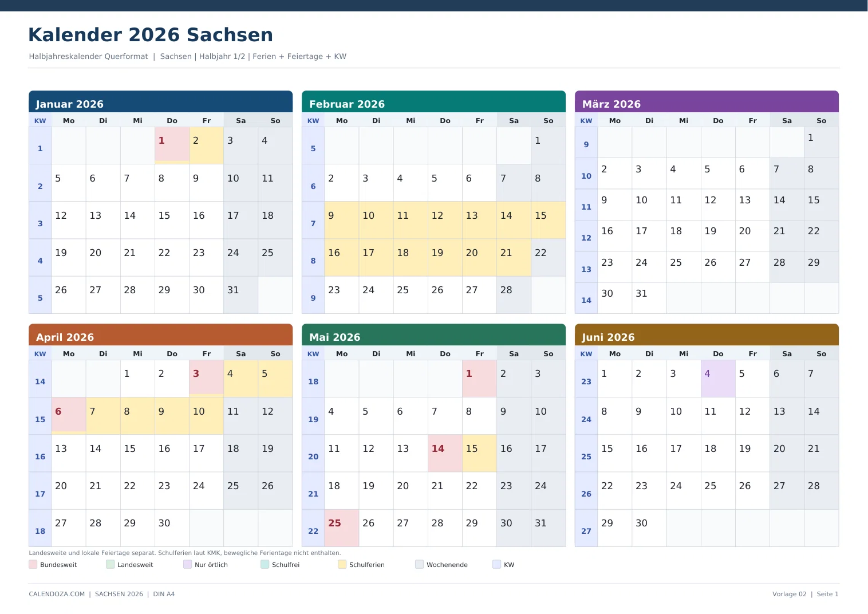The height and width of the screenshot is (614, 868).
Task: Click the Nur örtlich legend swatch
Action: click(x=187, y=564)
